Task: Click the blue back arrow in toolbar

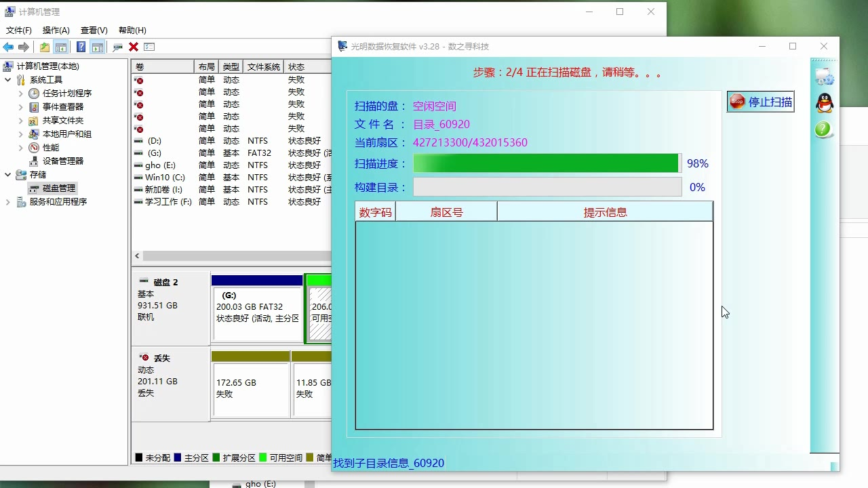Action: point(8,47)
